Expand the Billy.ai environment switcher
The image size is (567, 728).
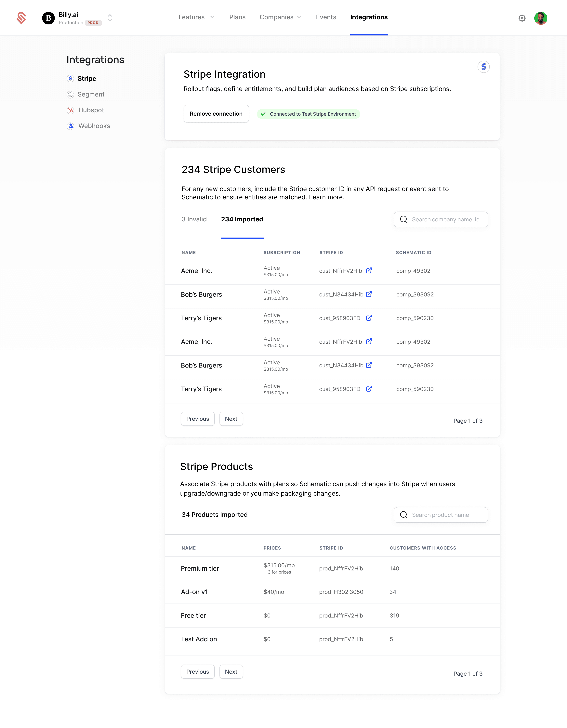click(110, 18)
